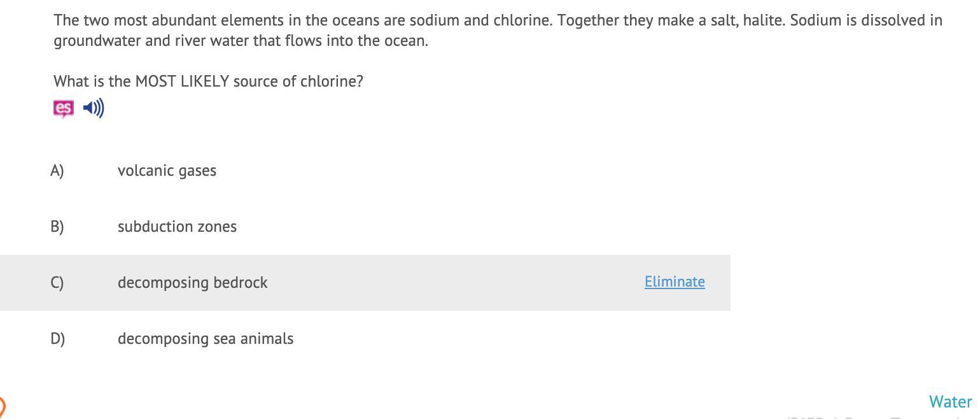Eliminate the decomposing bedrock answer choice
The image size is (980, 419).
[x=675, y=282]
